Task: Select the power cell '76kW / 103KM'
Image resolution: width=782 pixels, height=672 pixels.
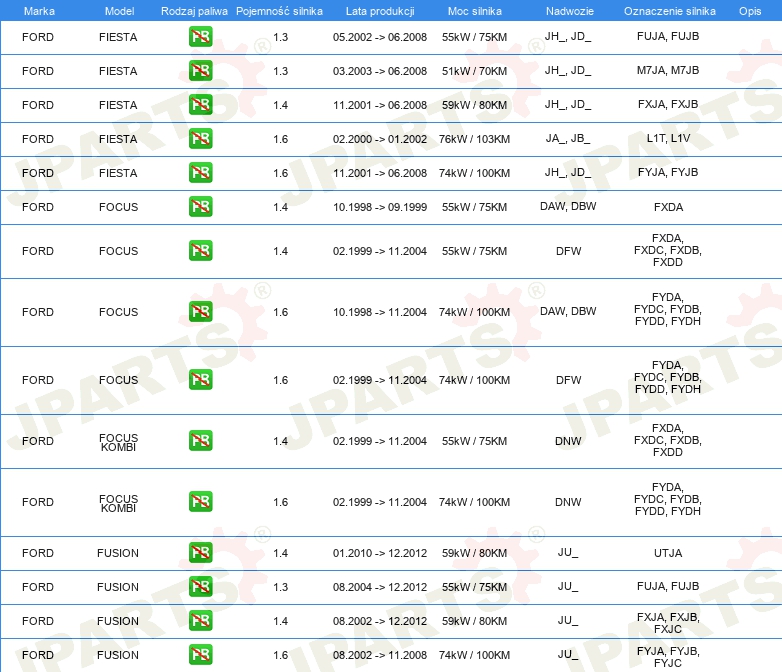Action: click(x=474, y=139)
